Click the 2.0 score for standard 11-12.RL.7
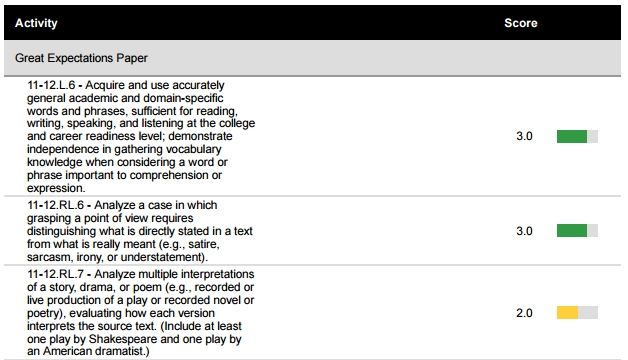Image resolution: width=628 pixels, height=360 pixels. [x=524, y=313]
